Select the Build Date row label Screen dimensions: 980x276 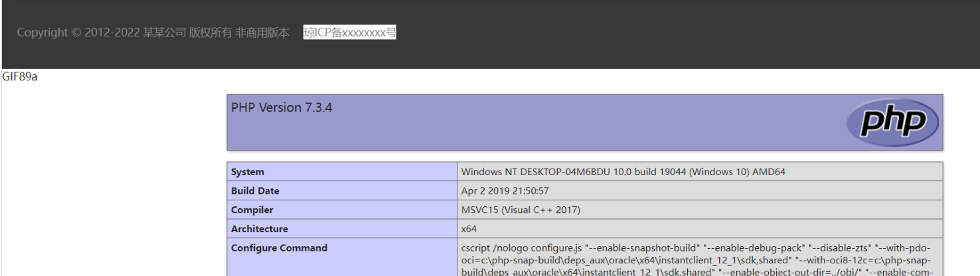pos(255,191)
